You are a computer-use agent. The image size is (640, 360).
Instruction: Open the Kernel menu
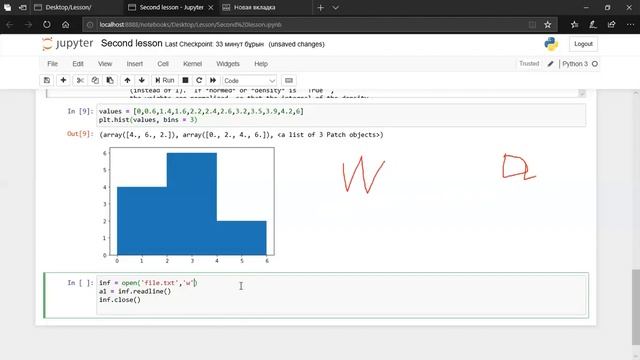[x=192, y=64]
